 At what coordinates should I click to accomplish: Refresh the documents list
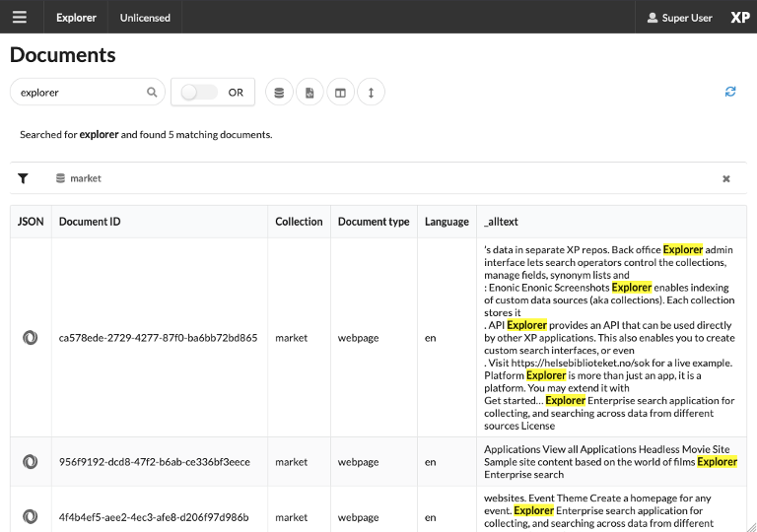pyautogui.click(x=730, y=92)
